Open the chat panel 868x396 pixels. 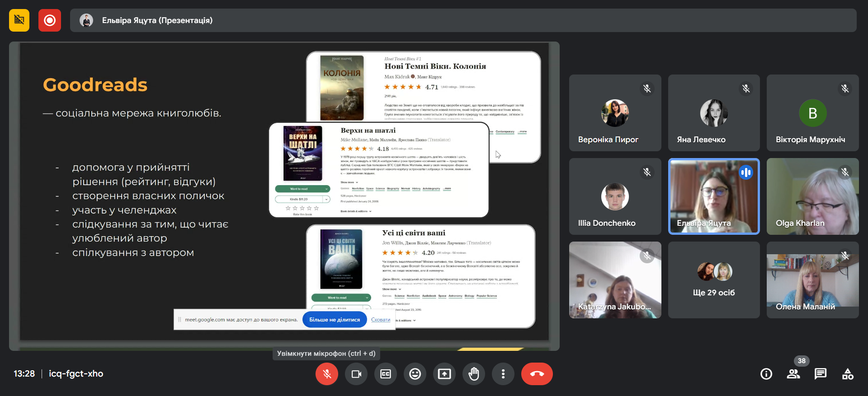click(821, 374)
